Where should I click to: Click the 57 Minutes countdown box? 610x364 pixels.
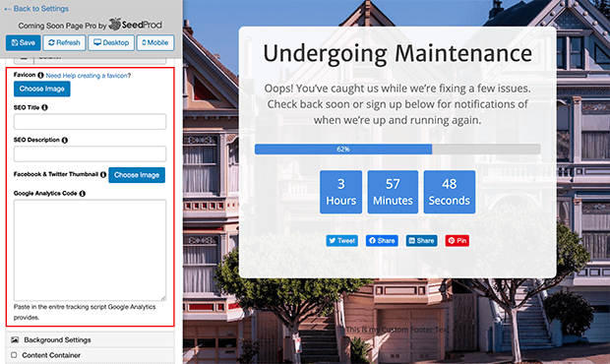tap(393, 192)
